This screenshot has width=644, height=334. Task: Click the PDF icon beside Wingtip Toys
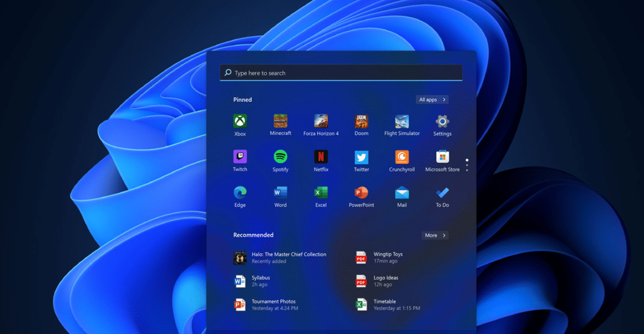tap(361, 258)
